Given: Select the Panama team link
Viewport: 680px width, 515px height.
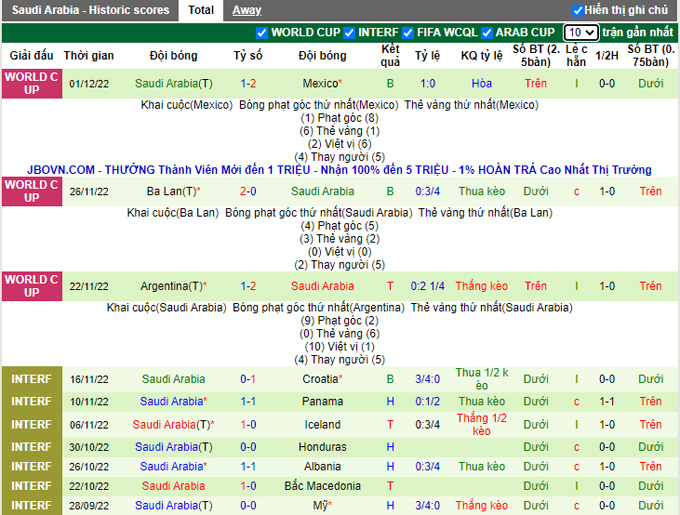Looking at the screenshot, I should pos(322,401).
